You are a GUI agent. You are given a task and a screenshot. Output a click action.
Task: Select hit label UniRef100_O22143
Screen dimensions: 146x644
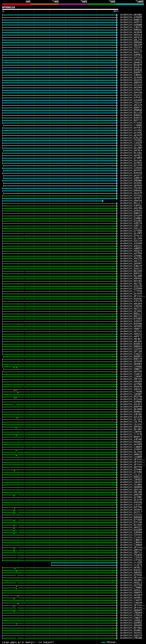pos(131,85)
